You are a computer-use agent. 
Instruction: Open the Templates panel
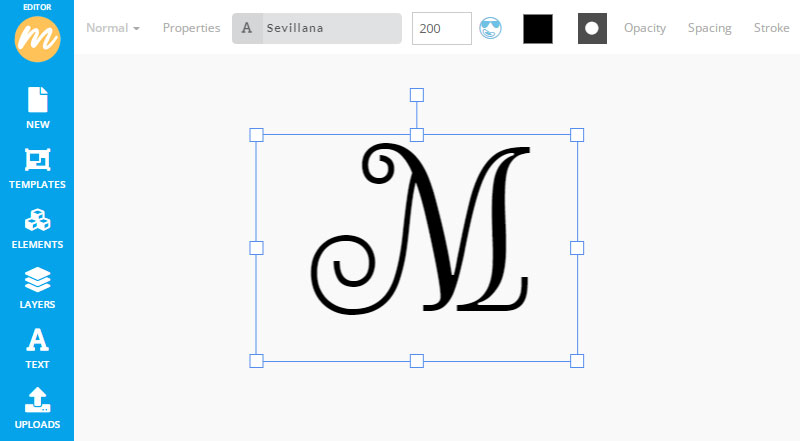37,168
